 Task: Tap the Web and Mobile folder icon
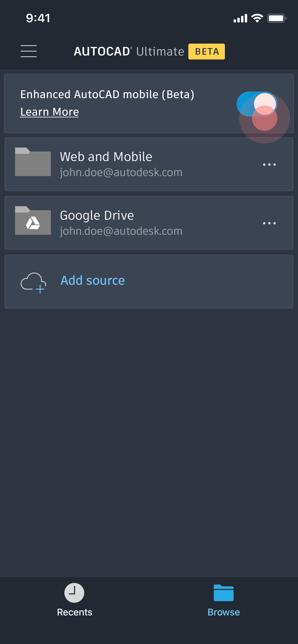point(33,162)
